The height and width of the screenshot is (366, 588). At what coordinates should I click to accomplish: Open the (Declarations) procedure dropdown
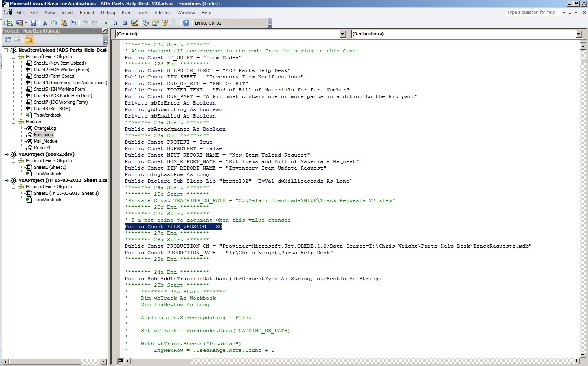tap(579, 34)
